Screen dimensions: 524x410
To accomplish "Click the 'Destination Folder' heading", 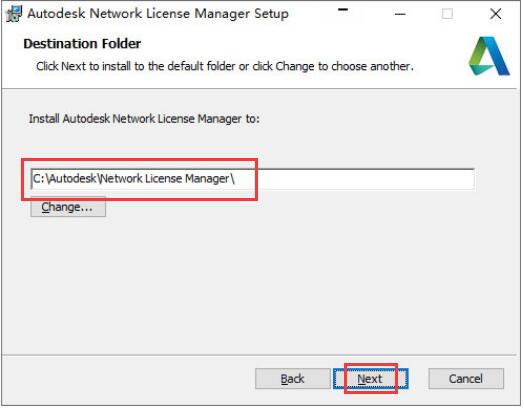I will 83,44.
